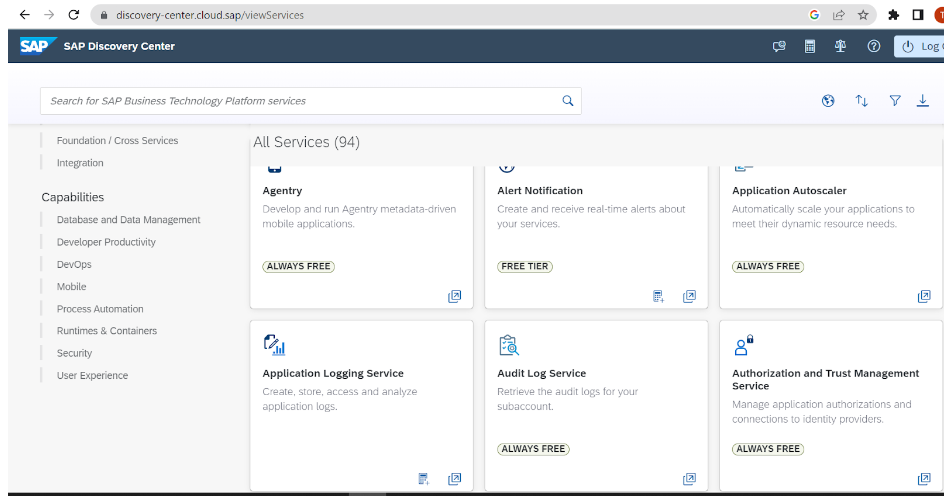Viewport: 950px width, 498px height.
Task: Open the filter funnel icon
Action: (x=895, y=101)
